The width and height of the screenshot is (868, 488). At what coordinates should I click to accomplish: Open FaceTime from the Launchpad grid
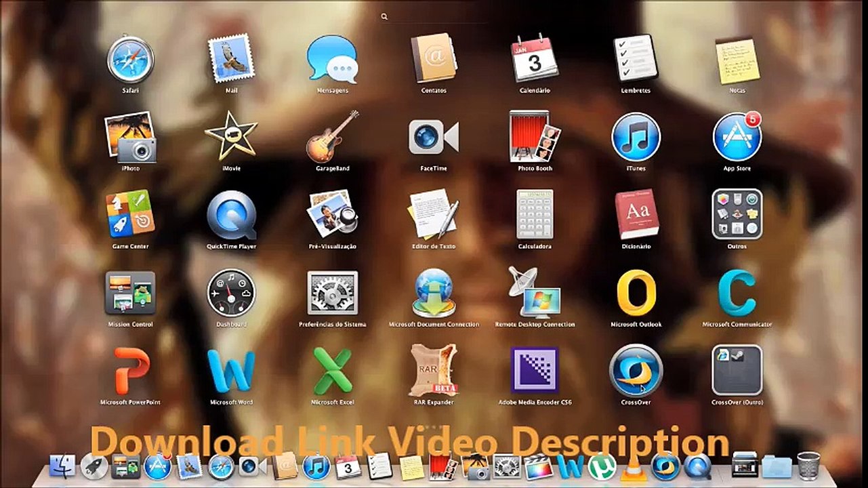click(x=434, y=138)
